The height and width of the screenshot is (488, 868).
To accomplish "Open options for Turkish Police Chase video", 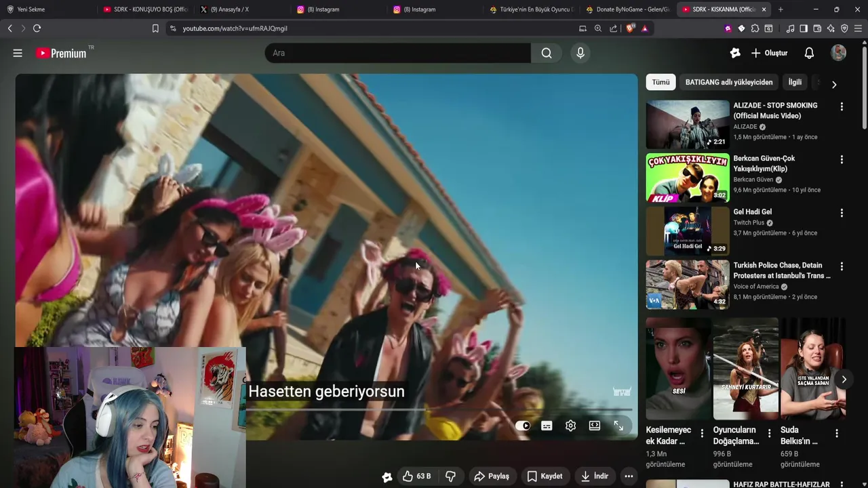I will [842, 266].
